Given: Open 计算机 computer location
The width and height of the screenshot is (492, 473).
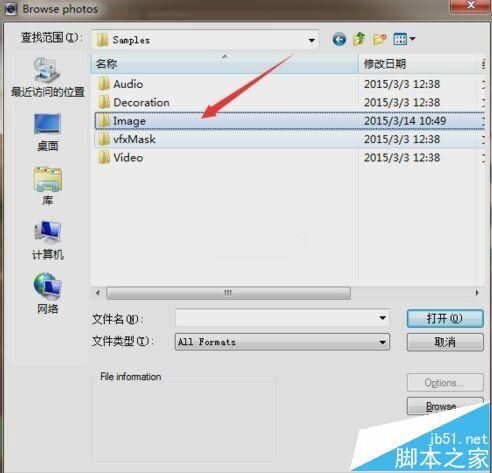Looking at the screenshot, I should [x=48, y=240].
